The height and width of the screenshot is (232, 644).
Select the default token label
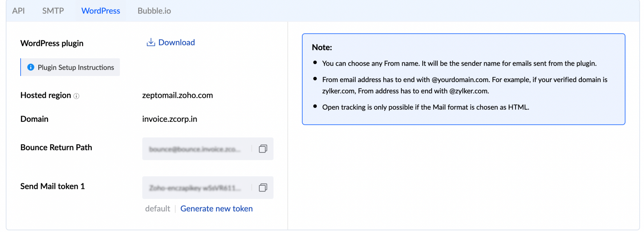click(157, 209)
